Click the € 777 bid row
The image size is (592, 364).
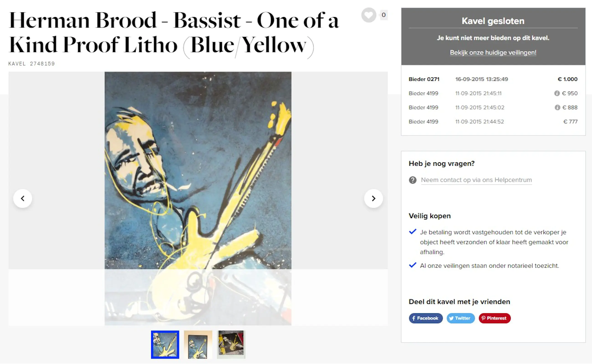[493, 122]
